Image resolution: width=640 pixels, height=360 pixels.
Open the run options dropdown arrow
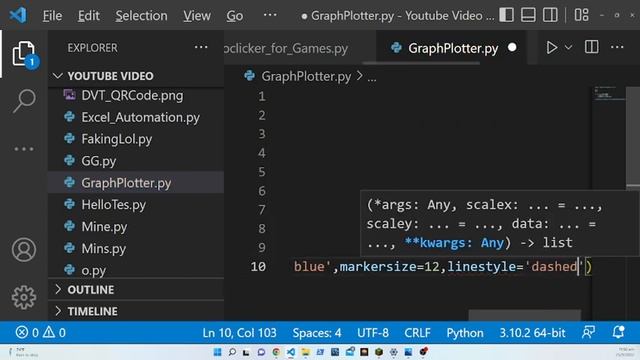tap(568, 48)
